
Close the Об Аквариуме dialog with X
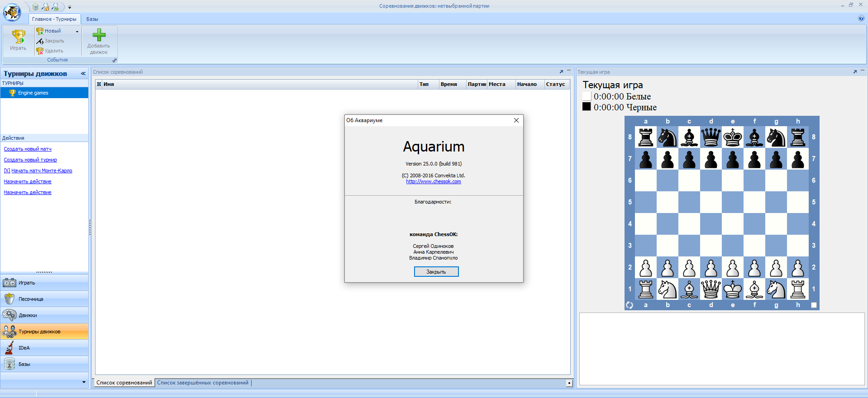516,120
